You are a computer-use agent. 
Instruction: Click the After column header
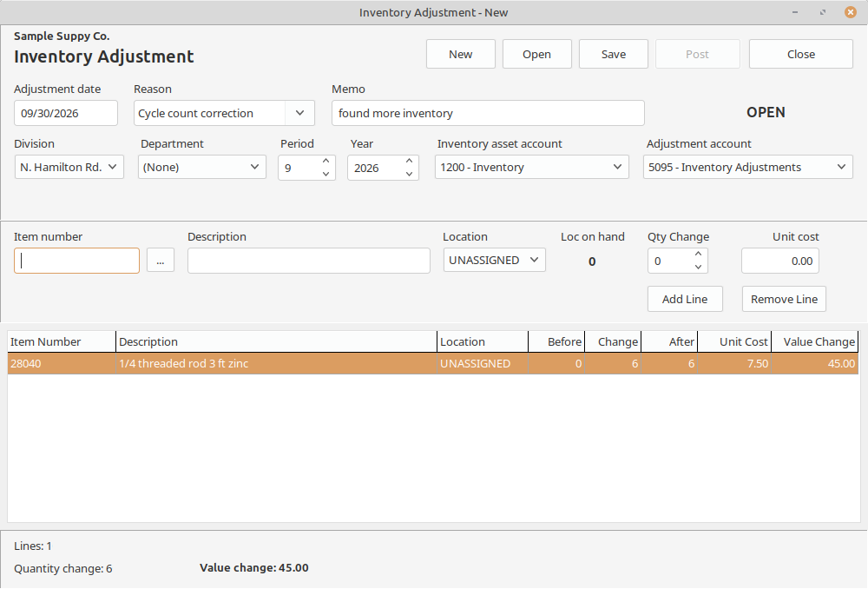[x=670, y=342]
